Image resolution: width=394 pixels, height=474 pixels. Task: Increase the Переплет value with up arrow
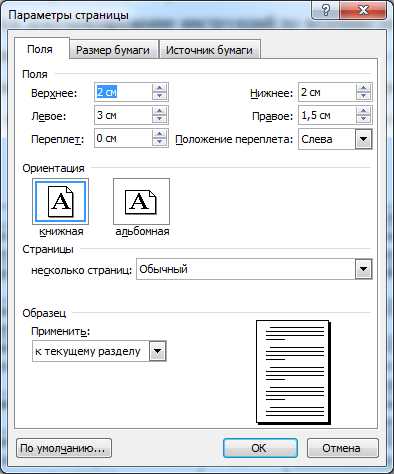click(160, 134)
